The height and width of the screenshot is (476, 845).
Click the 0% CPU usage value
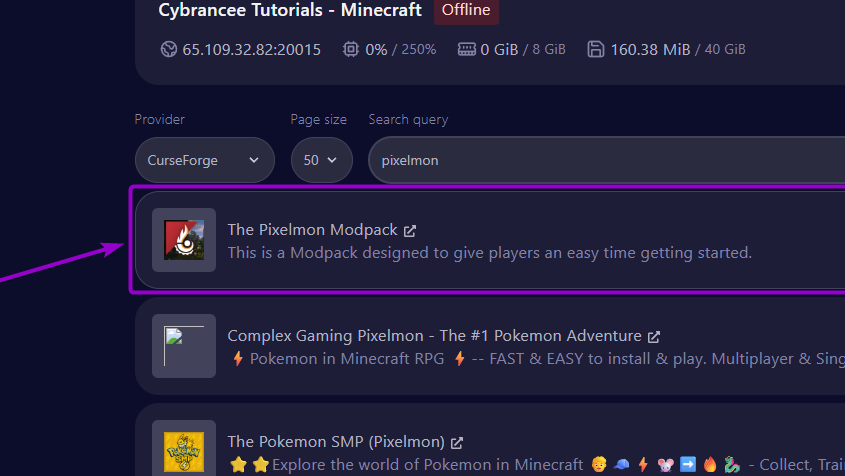376,50
